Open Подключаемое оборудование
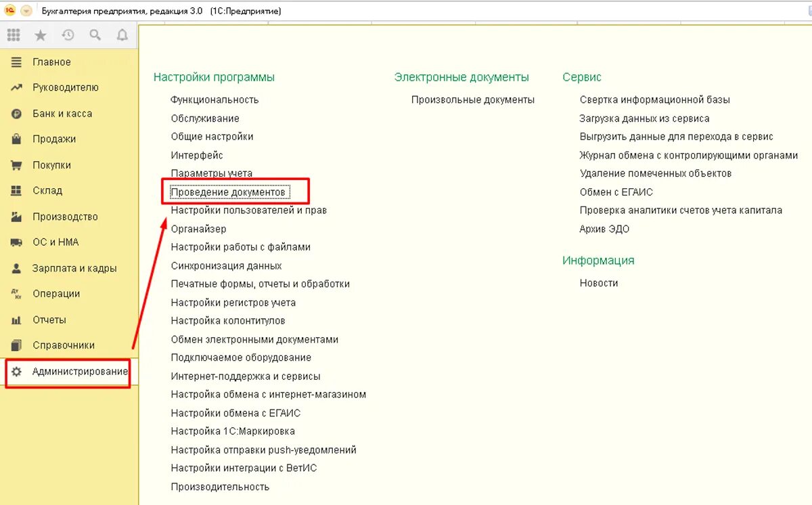 pos(241,357)
